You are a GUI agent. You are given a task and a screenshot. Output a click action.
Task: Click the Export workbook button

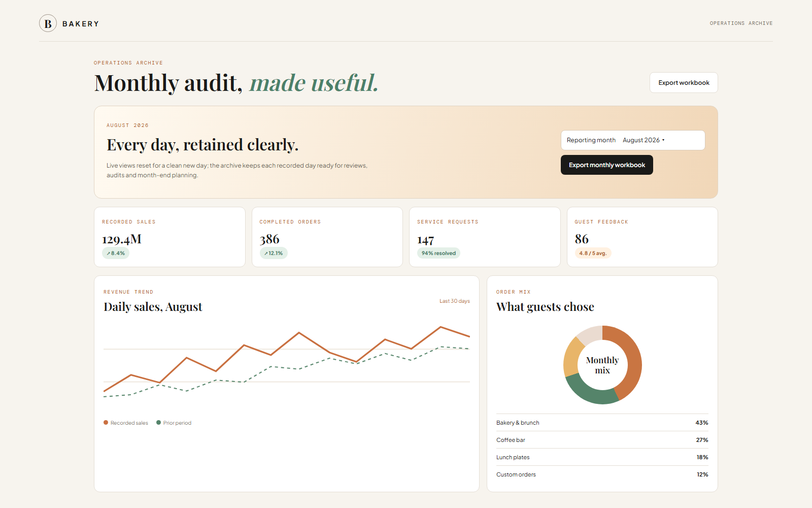tap(684, 83)
